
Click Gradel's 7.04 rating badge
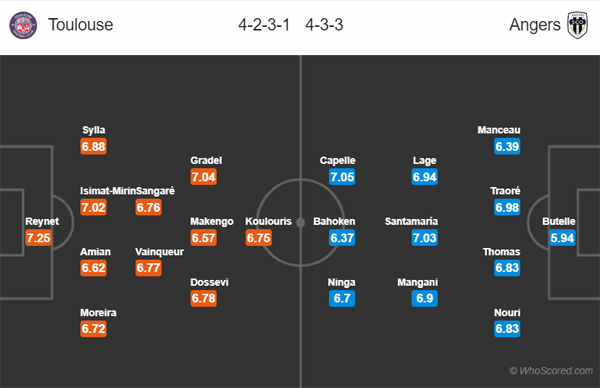tap(204, 177)
